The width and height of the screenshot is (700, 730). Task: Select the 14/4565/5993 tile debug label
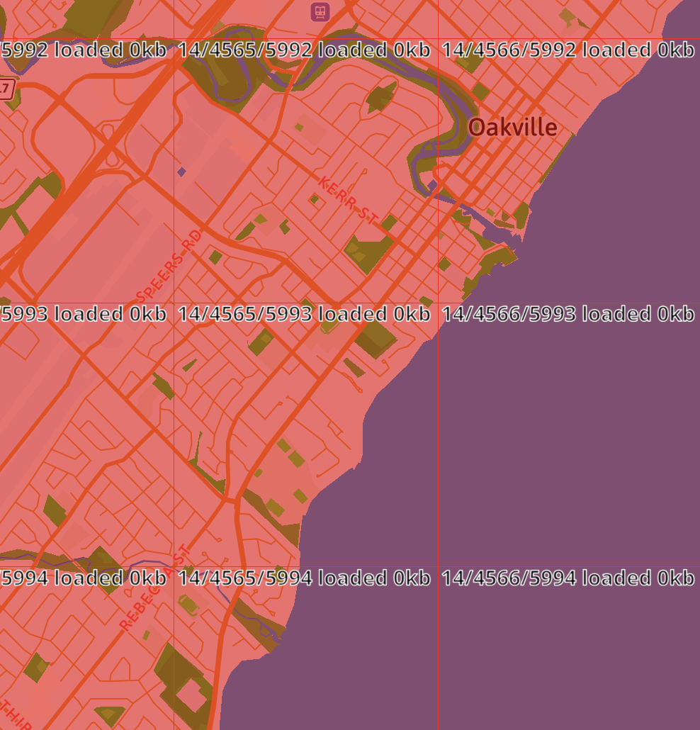click(304, 314)
